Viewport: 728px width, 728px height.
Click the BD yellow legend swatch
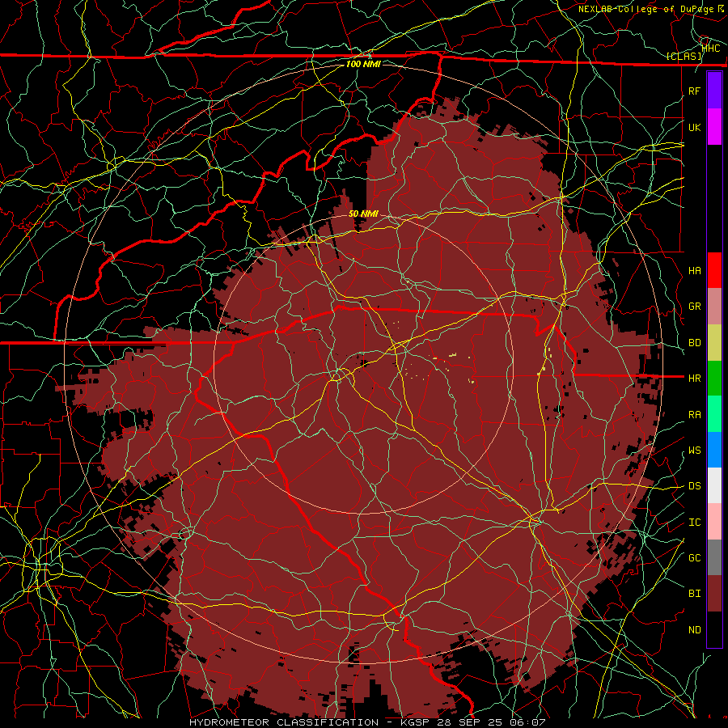pos(714,343)
